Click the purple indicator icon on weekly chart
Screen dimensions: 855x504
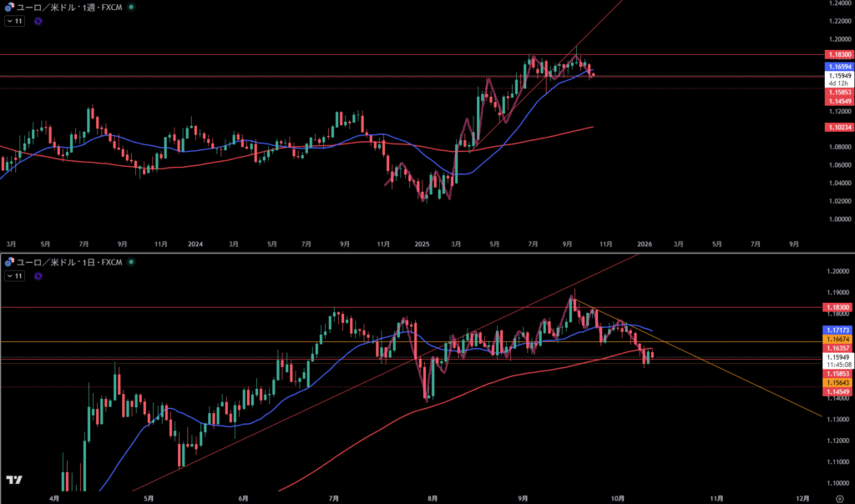tap(38, 21)
